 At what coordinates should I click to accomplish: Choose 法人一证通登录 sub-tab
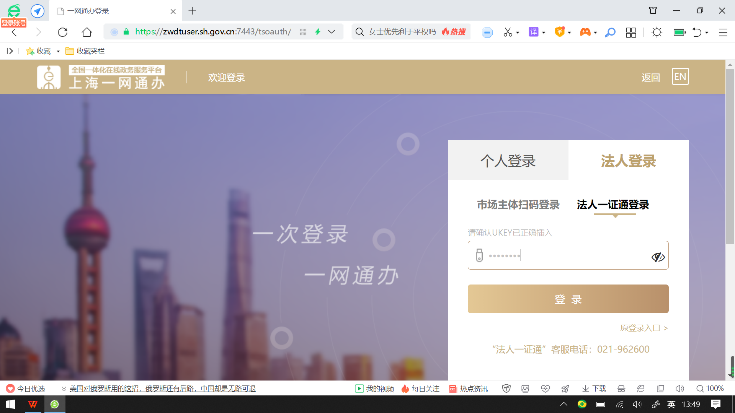point(613,205)
